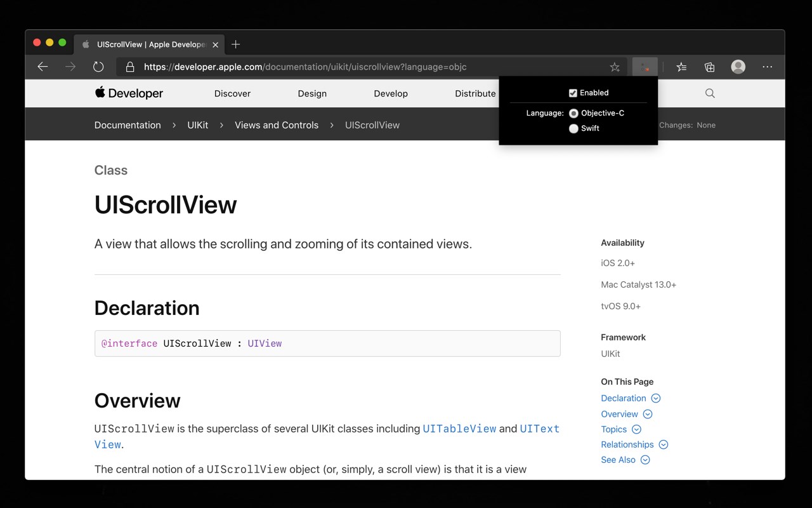Open a new browser tab

236,44
